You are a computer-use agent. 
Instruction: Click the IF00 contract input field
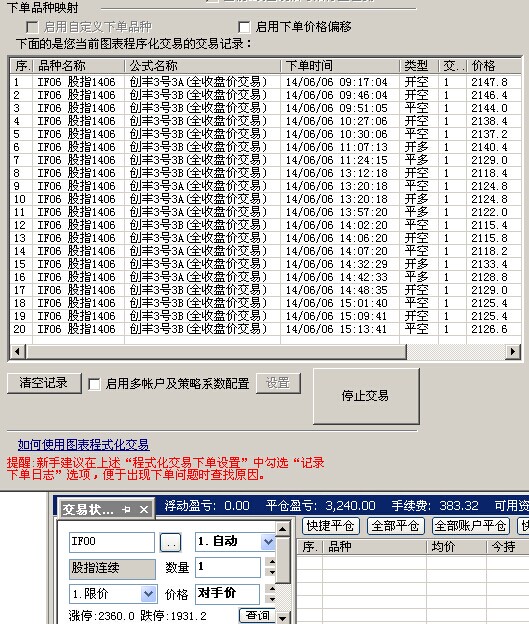tap(111, 542)
